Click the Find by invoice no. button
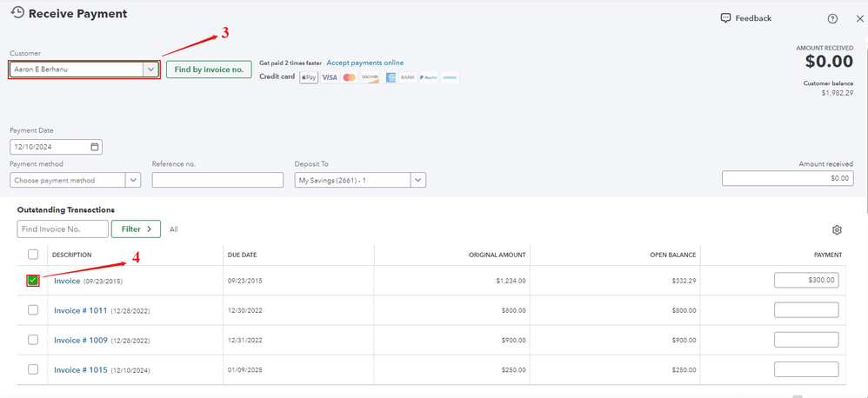 210,70
